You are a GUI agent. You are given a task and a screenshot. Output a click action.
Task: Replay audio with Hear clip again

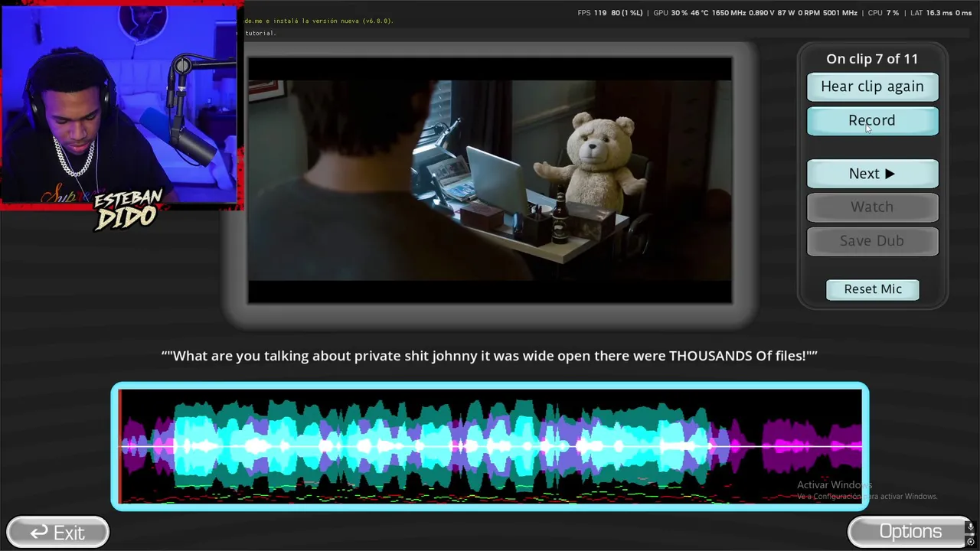(872, 86)
